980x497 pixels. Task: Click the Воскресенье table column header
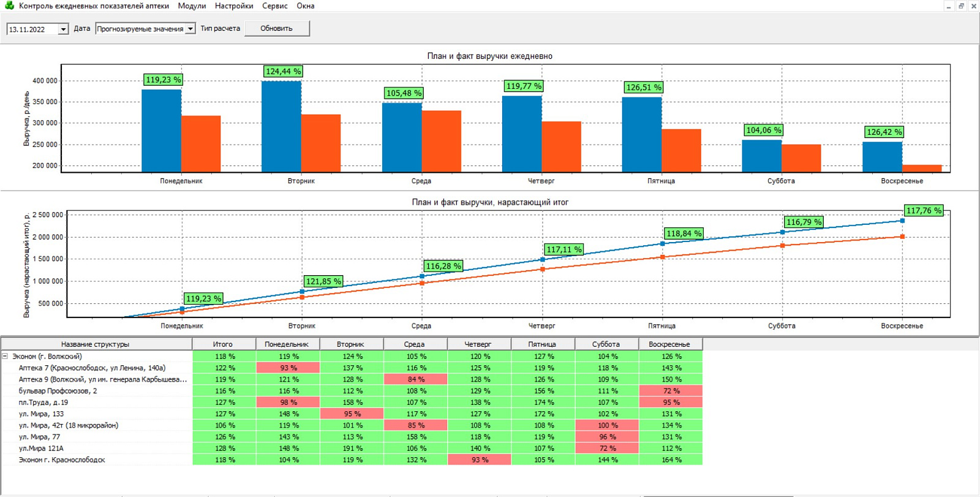pos(670,344)
